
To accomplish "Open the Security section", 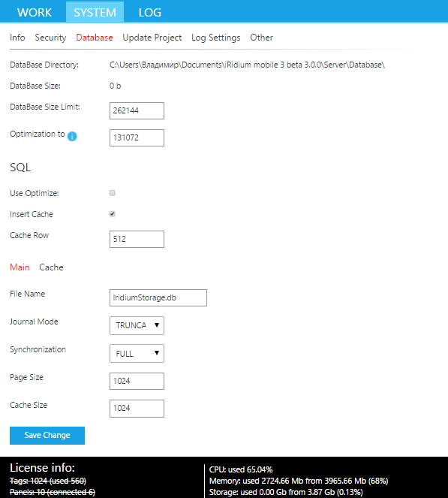I will (50, 38).
